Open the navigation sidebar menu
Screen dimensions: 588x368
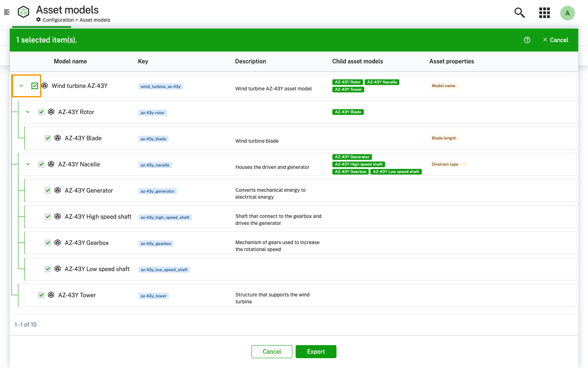coord(7,12)
